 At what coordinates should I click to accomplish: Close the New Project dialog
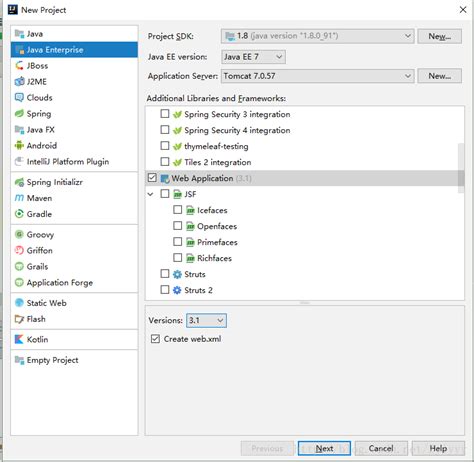(x=463, y=10)
